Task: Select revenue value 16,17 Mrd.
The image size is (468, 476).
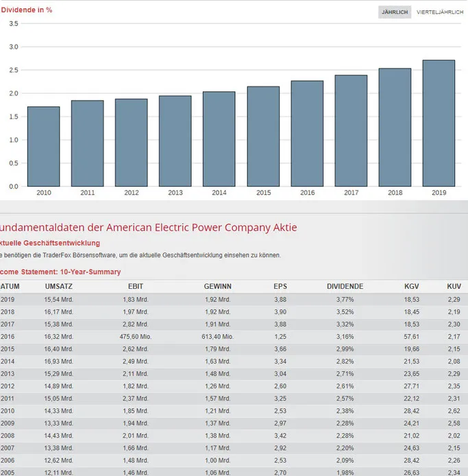Action: (58, 312)
